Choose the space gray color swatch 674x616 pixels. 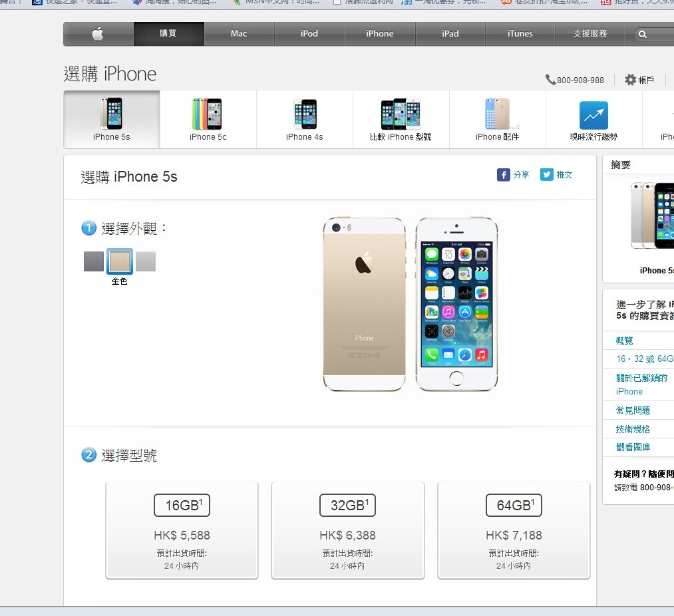tap(94, 261)
